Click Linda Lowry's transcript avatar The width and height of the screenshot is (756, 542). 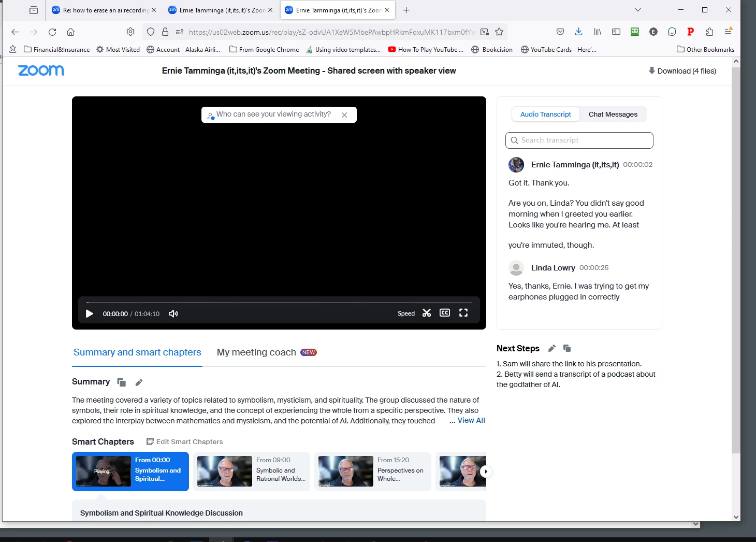pyautogui.click(x=516, y=268)
